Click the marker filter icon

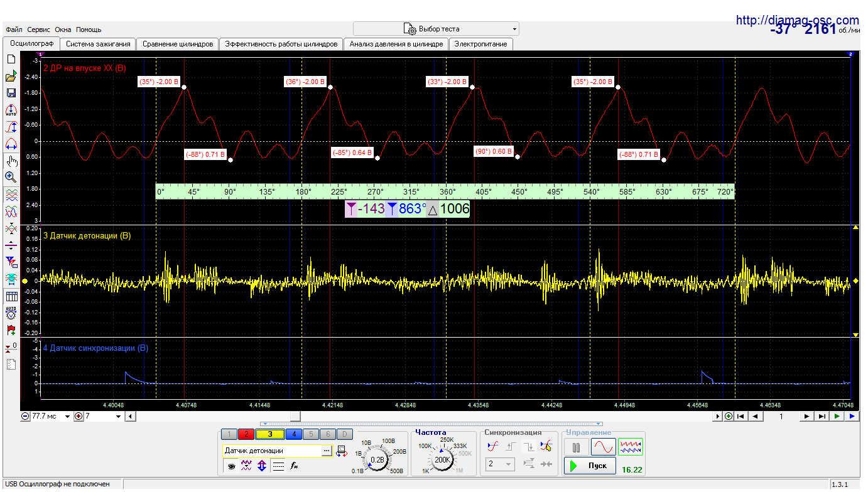pos(11,262)
